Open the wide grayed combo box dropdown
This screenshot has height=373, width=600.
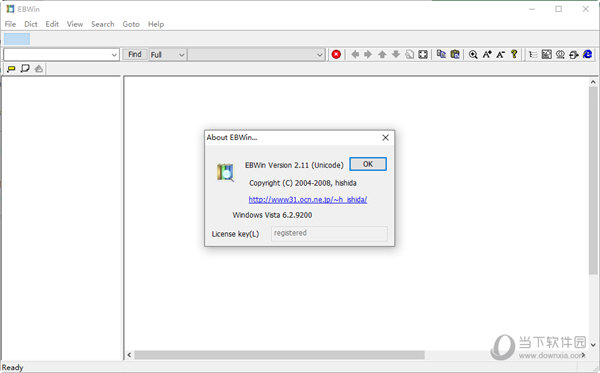(x=320, y=55)
